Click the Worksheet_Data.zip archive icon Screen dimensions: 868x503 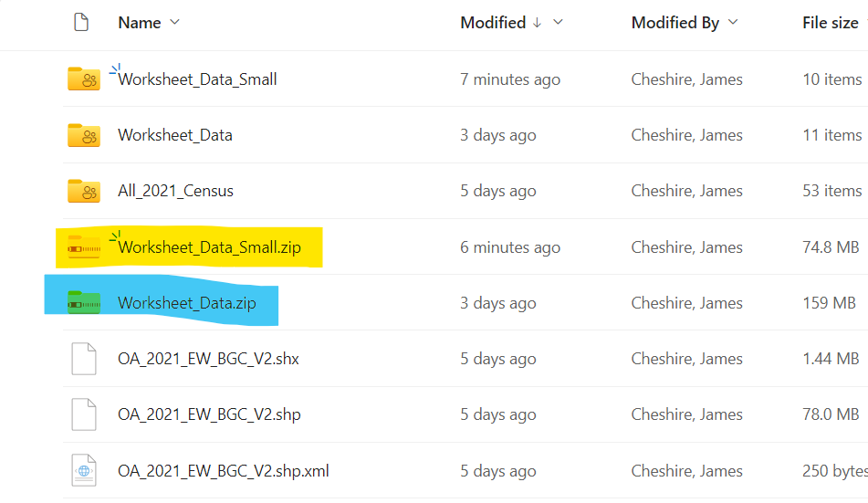click(84, 303)
